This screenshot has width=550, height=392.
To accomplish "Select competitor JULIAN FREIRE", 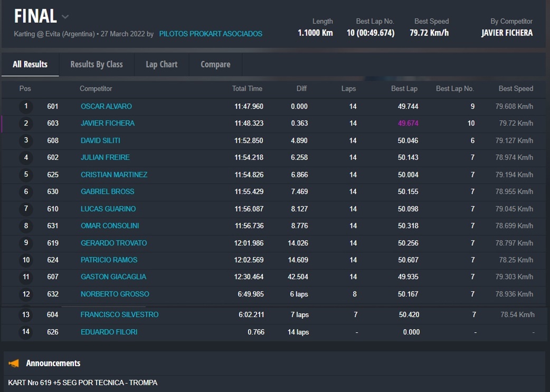I will pos(105,158).
